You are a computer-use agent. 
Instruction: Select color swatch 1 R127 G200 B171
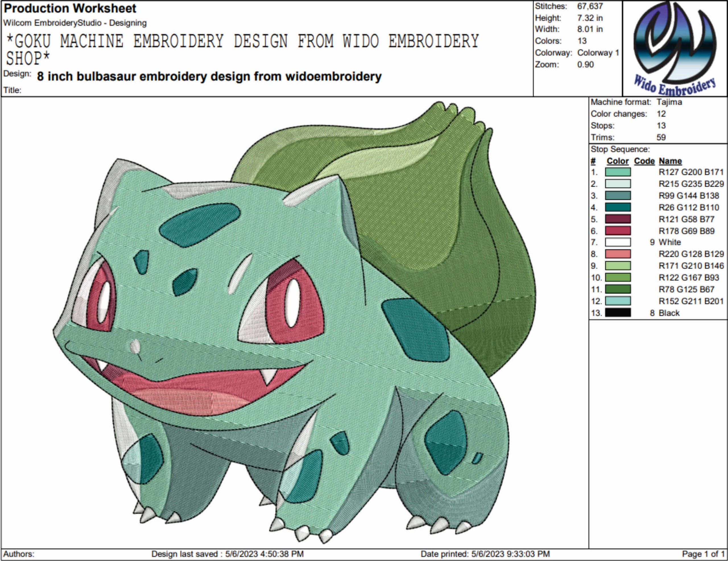click(618, 172)
